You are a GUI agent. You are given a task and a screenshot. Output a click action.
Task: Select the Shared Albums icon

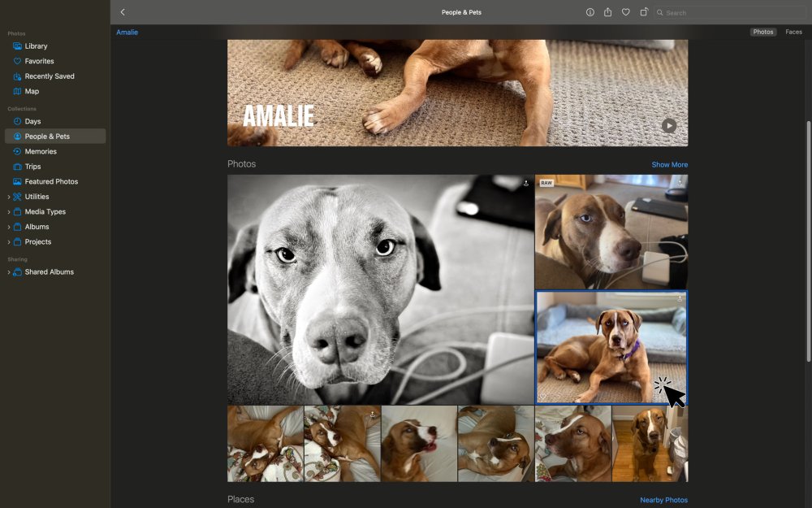click(17, 271)
